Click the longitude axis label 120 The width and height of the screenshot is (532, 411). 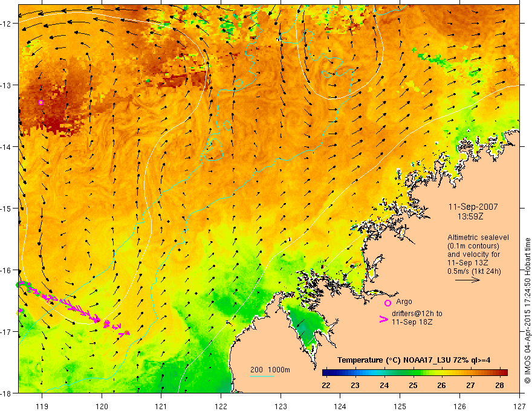[x=102, y=406]
